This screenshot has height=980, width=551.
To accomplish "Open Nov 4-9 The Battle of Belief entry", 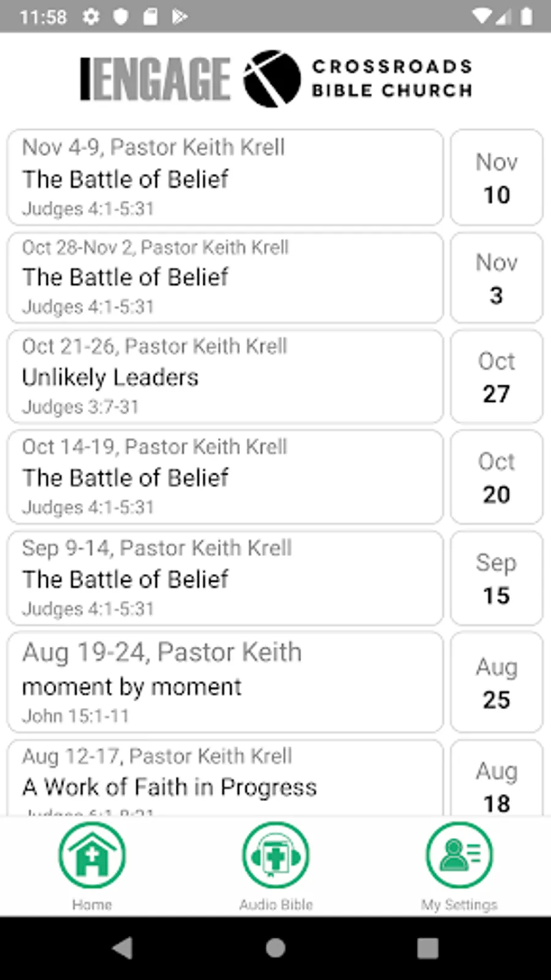I will click(225, 177).
